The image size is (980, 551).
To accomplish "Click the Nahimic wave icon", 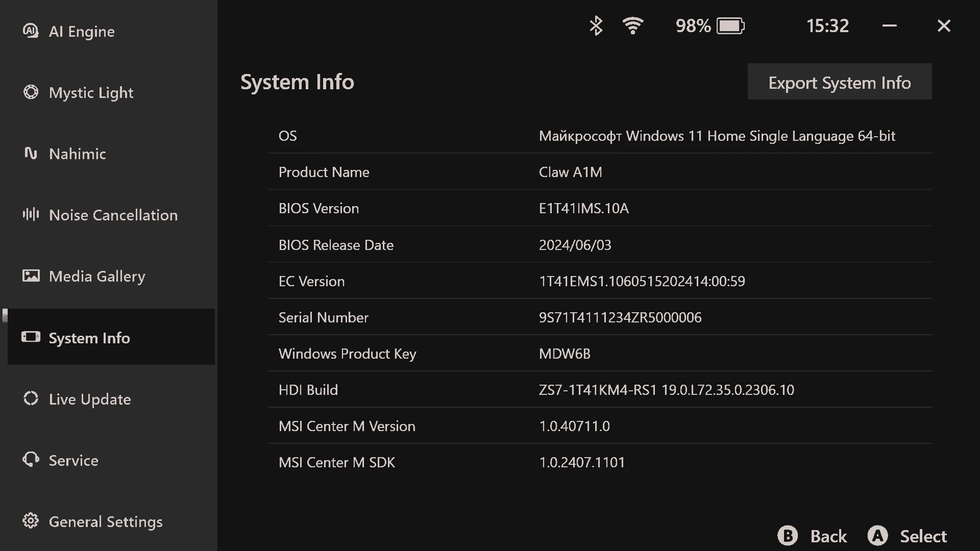I will [x=31, y=153].
